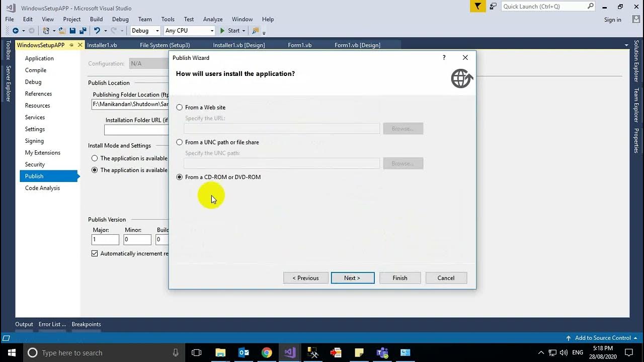Click the Redo toolbar icon
The height and width of the screenshot is (362, 644).
pyautogui.click(x=114, y=31)
